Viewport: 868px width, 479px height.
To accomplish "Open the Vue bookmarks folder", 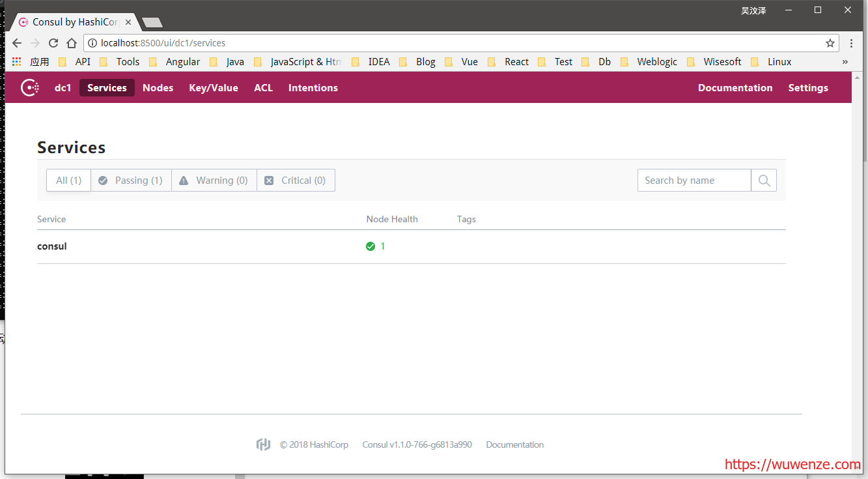I will [x=461, y=62].
